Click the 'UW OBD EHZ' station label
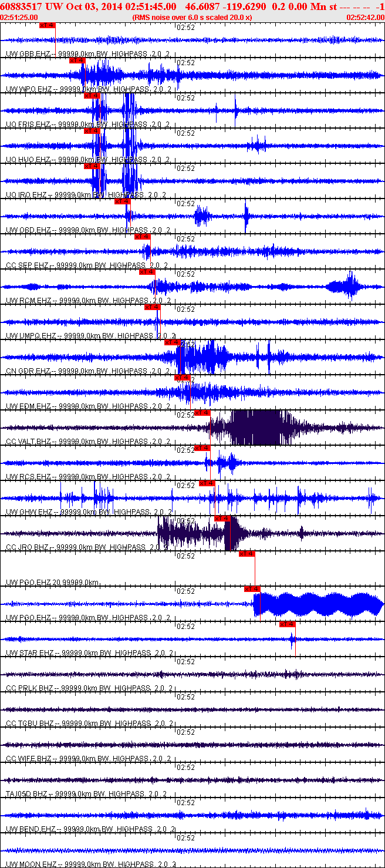The width and height of the screenshot is (385, 868). [x=29, y=230]
